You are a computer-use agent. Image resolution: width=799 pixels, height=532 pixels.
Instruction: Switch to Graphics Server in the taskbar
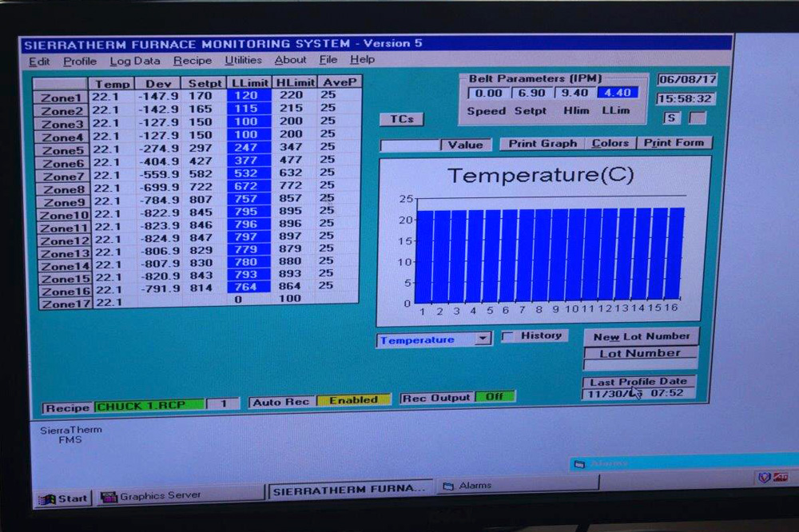coord(179,496)
